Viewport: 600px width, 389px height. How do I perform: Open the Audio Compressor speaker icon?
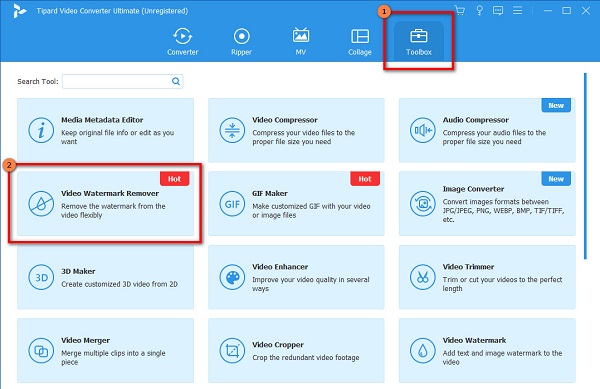pos(422,130)
